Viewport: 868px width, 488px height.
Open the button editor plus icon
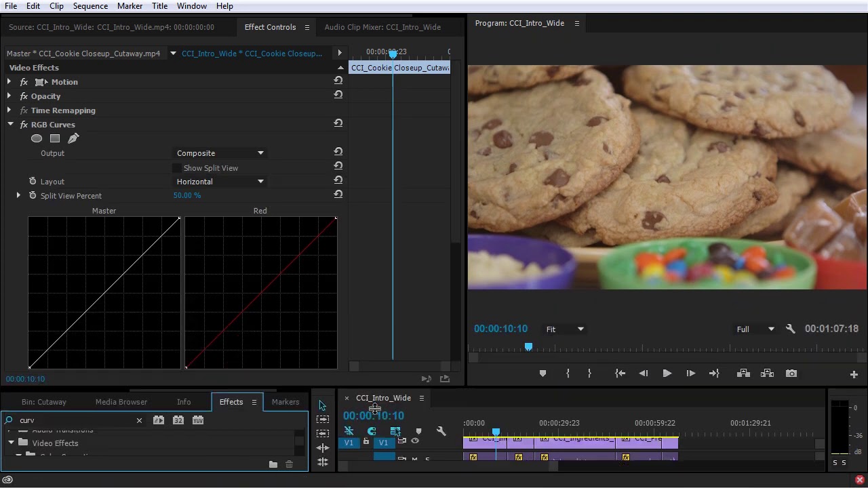(x=854, y=374)
